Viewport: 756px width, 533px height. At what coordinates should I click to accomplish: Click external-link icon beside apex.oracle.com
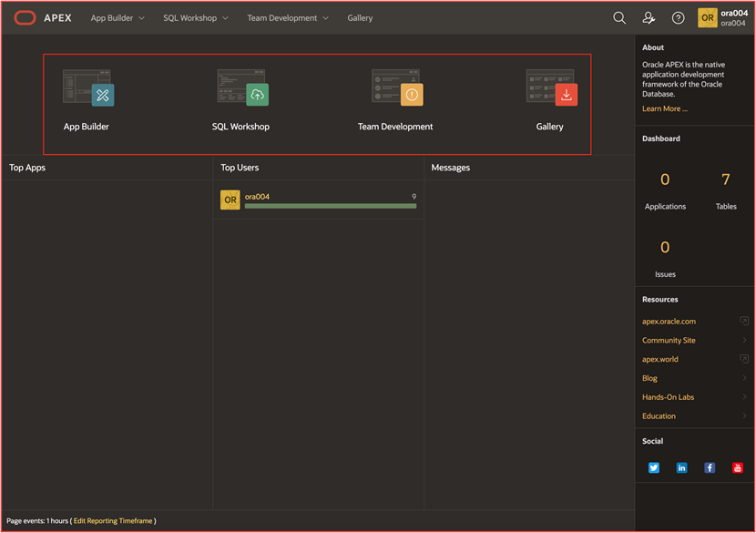(744, 321)
